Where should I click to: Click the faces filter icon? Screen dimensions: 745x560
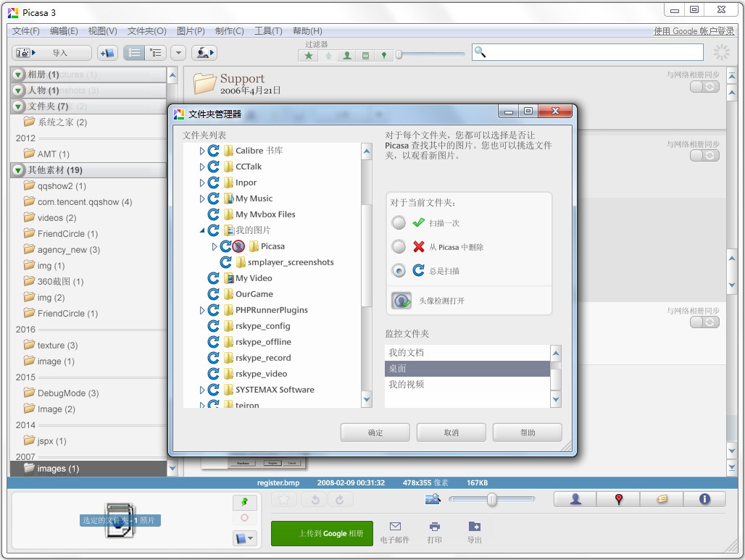[x=347, y=55]
